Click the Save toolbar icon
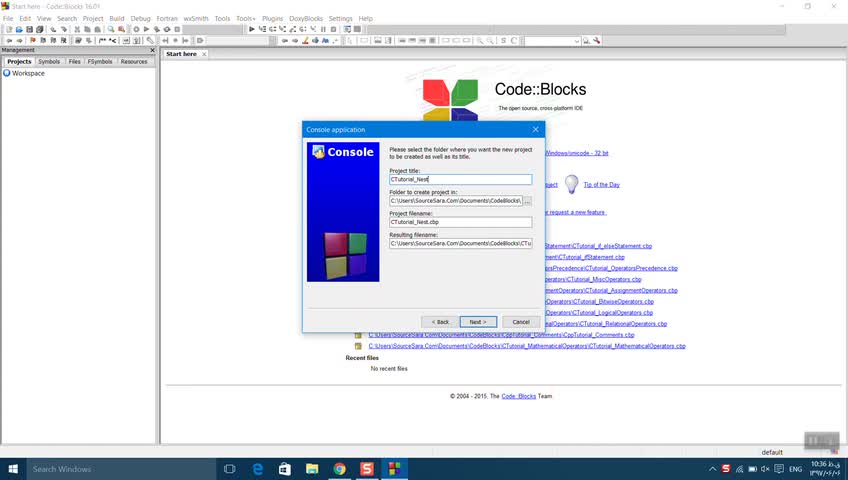This screenshot has width=848, height=480. [x=29, y=29]
